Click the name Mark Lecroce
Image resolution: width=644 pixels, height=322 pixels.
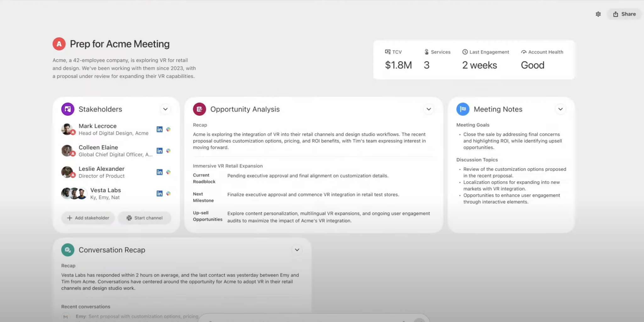[97, 126]
